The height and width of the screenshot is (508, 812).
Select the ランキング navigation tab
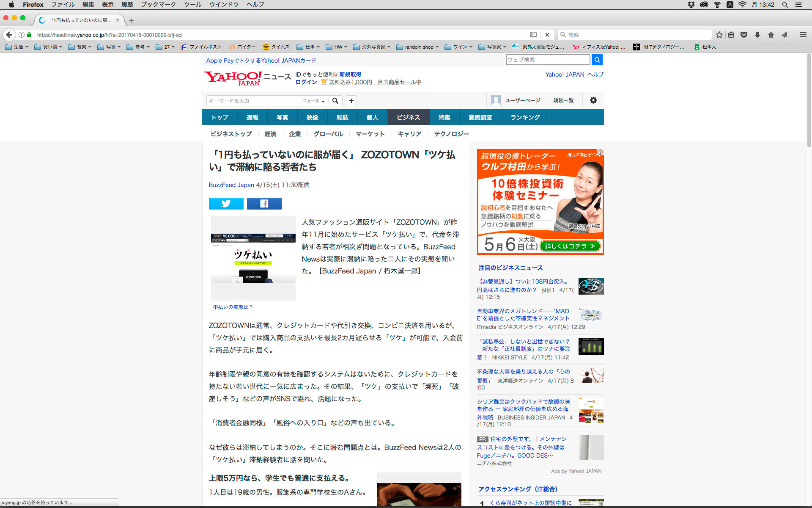click(x=525, y=117)
